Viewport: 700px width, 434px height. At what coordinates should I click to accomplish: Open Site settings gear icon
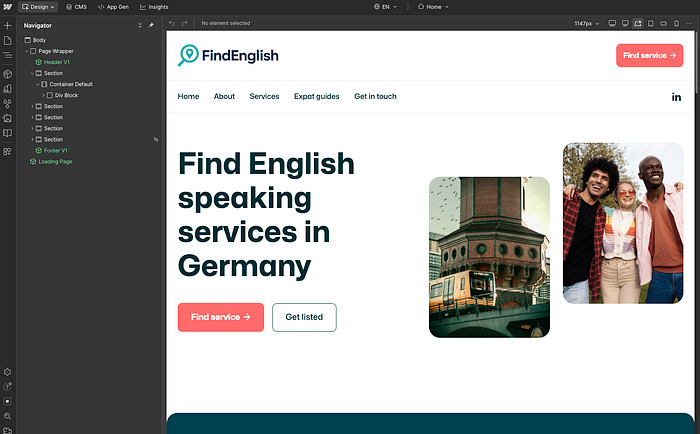pyautogui.click(x=7, y=372)
